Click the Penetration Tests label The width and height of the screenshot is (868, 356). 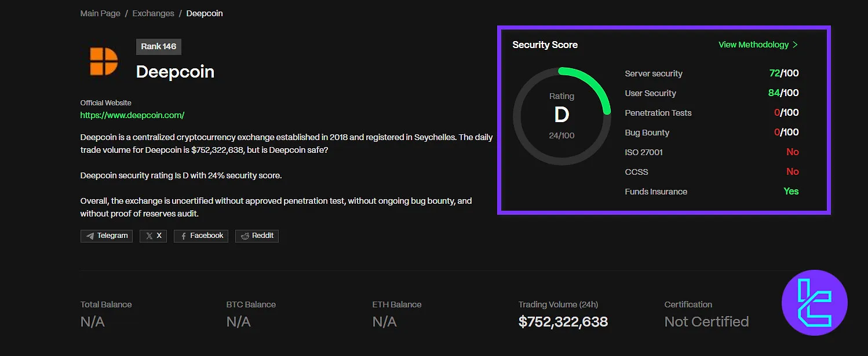coord(658,113)
